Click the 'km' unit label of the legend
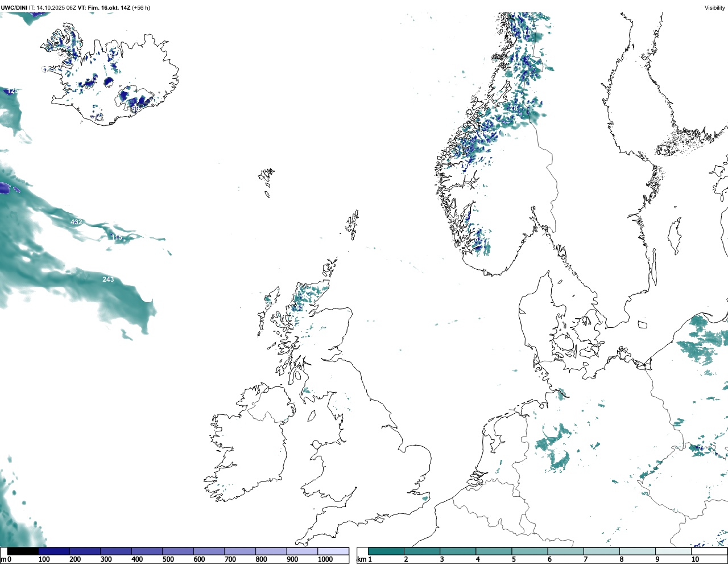728x564 pixels. pos(361,559)
